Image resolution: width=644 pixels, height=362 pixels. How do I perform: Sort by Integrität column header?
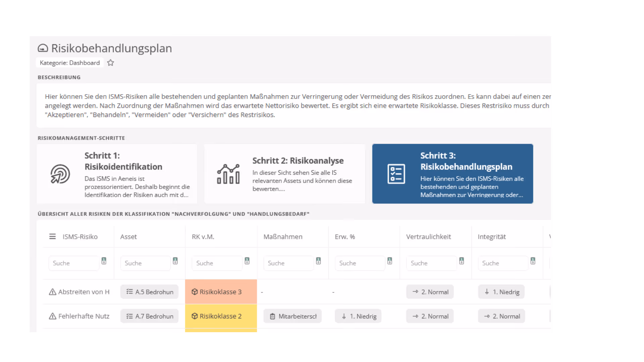click(x=492, y=237)
